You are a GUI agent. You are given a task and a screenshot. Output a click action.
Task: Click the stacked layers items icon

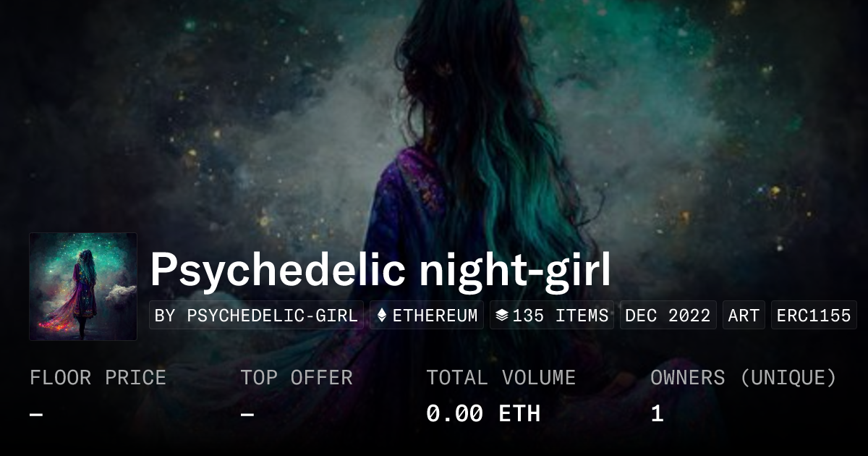pyautogui.click(x=502, y=316)
